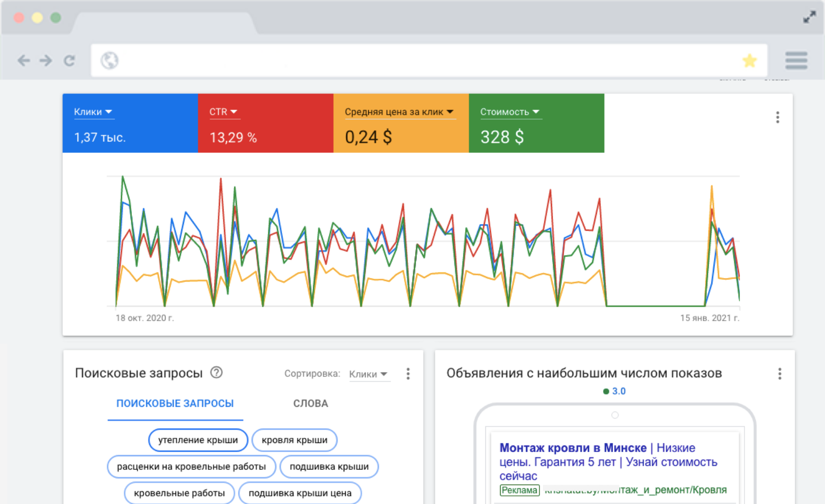Click the globe site icon in address bar
Image resolution: width=825 pixels, height=504 pixels.
click(x=109, y=61)
